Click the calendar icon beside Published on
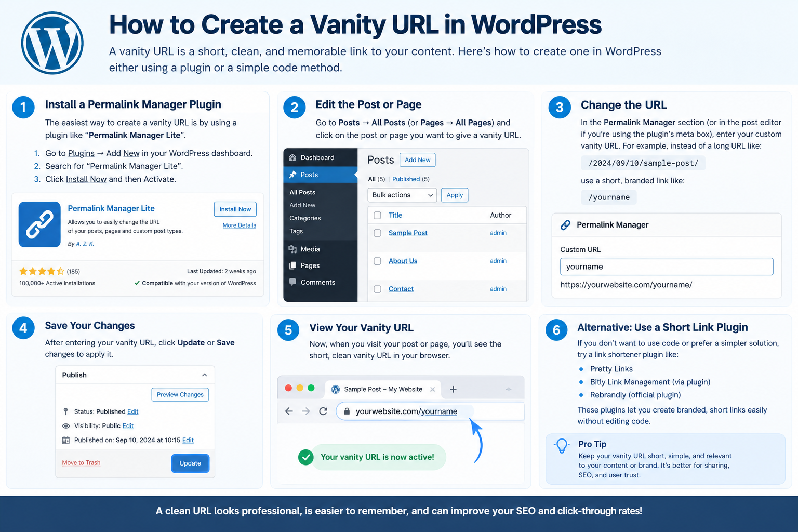The height and width of the screenshot is (532, 798). [65, 440]
